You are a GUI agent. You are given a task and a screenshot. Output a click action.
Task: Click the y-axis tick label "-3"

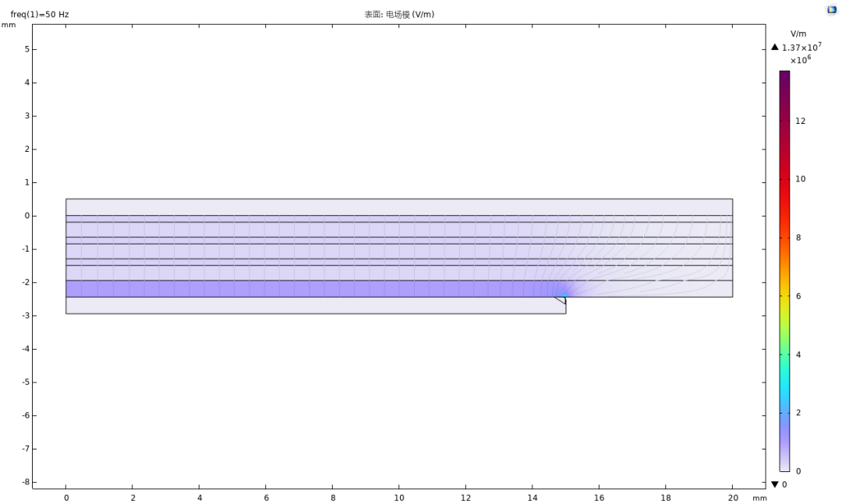tap(25, 315)
